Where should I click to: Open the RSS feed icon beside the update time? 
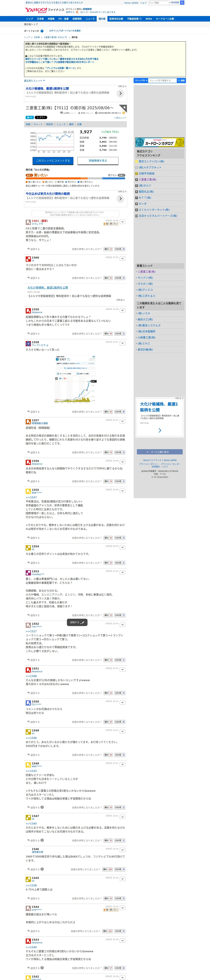[x=123, y=113]
